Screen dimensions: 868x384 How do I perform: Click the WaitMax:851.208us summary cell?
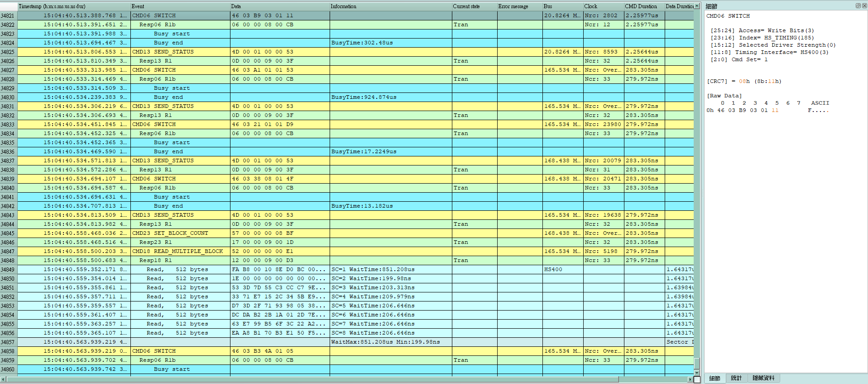coord(391,342)
